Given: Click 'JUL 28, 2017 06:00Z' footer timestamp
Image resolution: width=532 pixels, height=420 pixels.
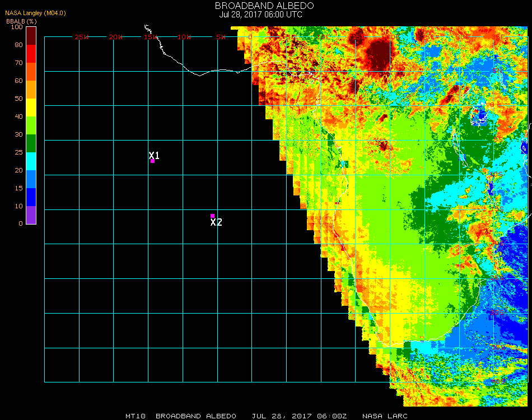Looking at the screenshot, I should 299,416.
